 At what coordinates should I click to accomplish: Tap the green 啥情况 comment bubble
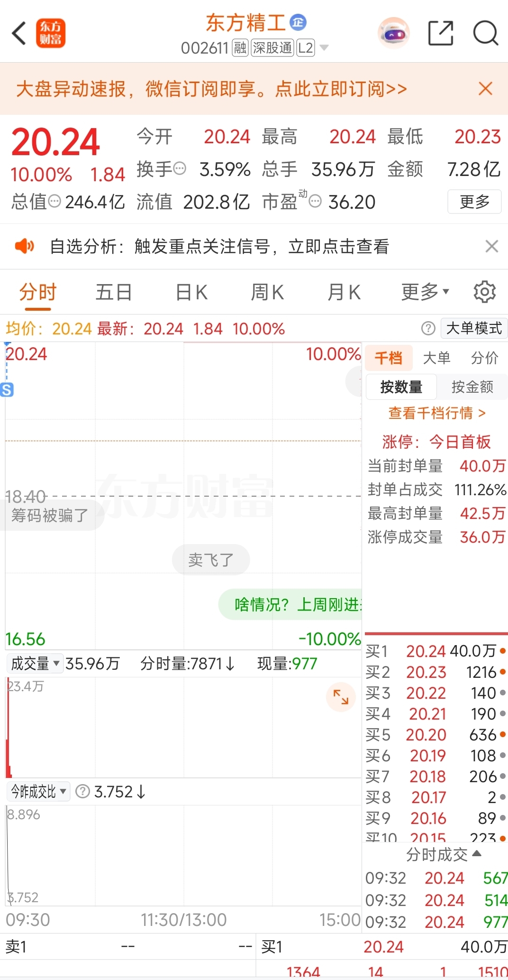pyautogui.click(x=290, y=605)
